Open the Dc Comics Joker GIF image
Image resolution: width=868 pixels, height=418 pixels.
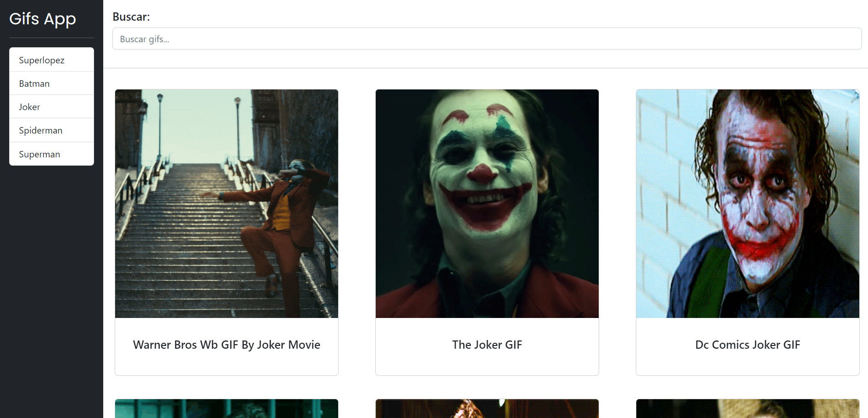[748, 204]
